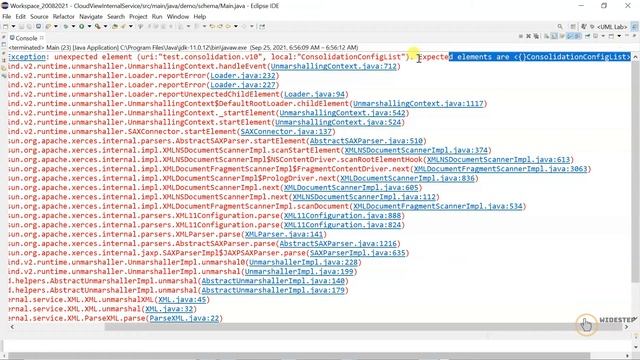The height and width of the screenshot is (360, 640).
Task: Open the Run menu
Action: 157,17
